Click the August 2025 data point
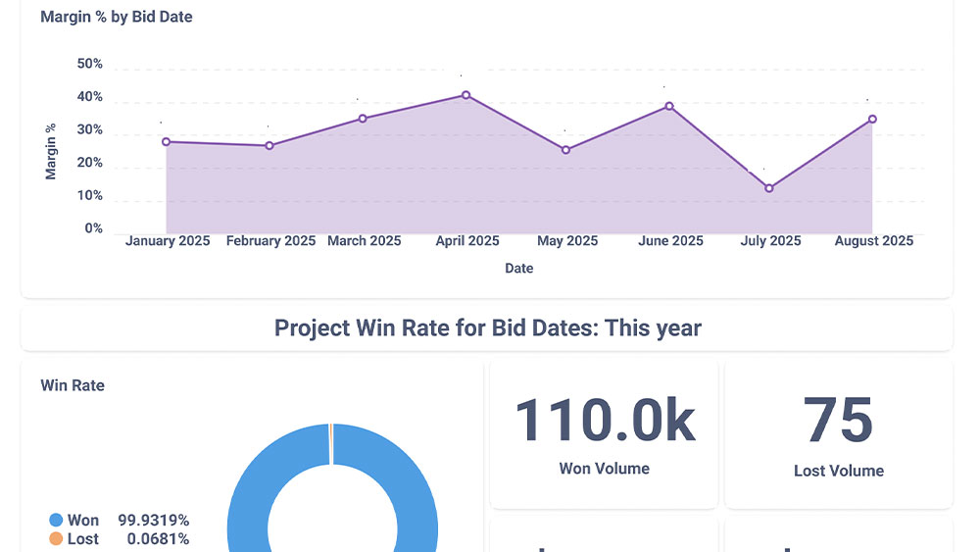980x552 pixels. coord(872,120)
